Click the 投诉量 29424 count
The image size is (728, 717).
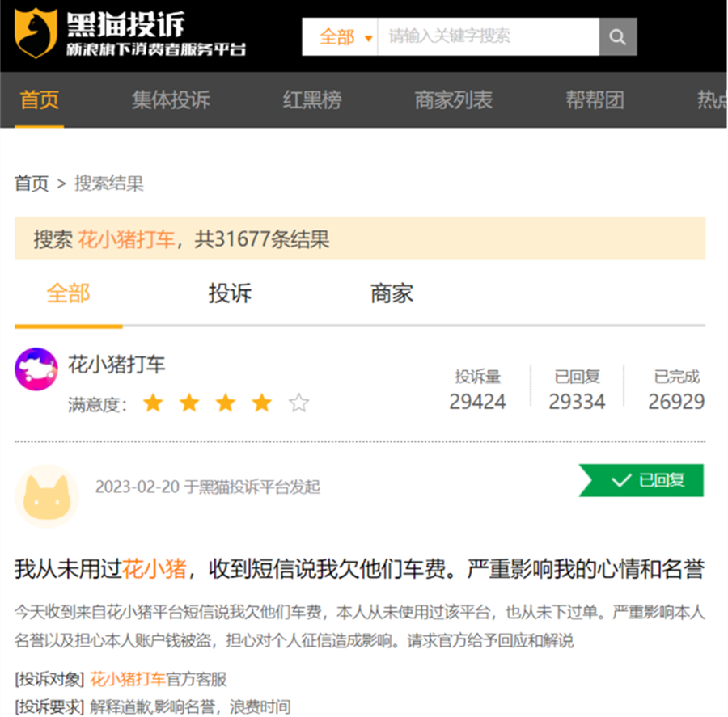(x=478, y=390)
